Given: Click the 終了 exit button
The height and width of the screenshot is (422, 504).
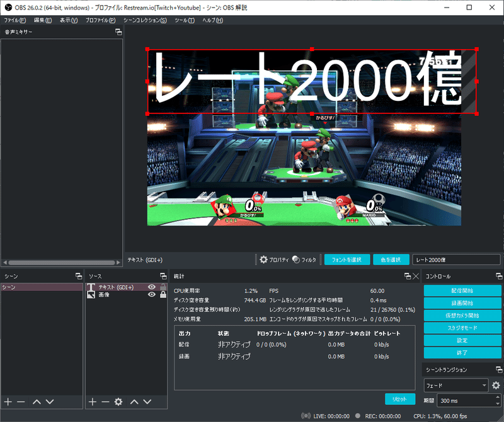Looking at the screenshot, I should point(462,353).
